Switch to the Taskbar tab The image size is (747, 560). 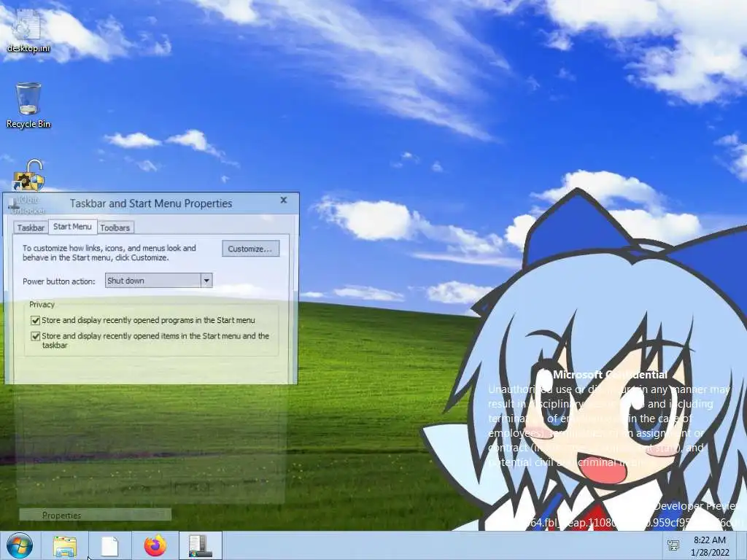coord(31,227)
